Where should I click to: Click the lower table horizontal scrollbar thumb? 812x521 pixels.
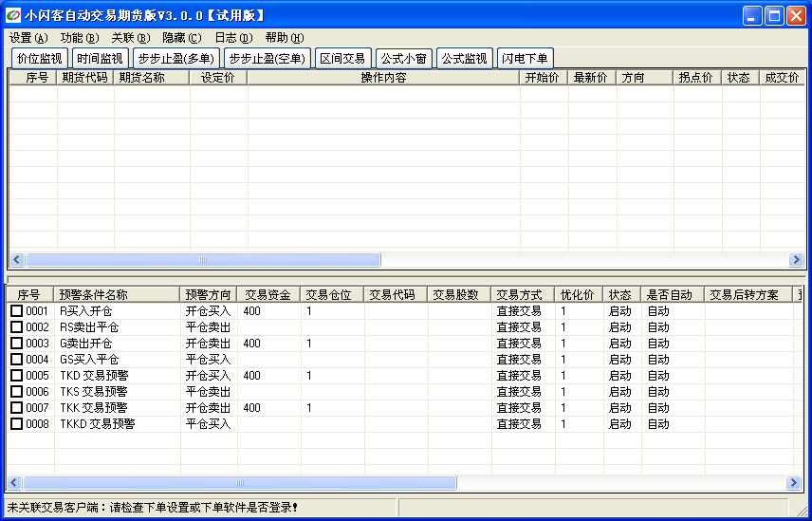click(x=239, y=483)
